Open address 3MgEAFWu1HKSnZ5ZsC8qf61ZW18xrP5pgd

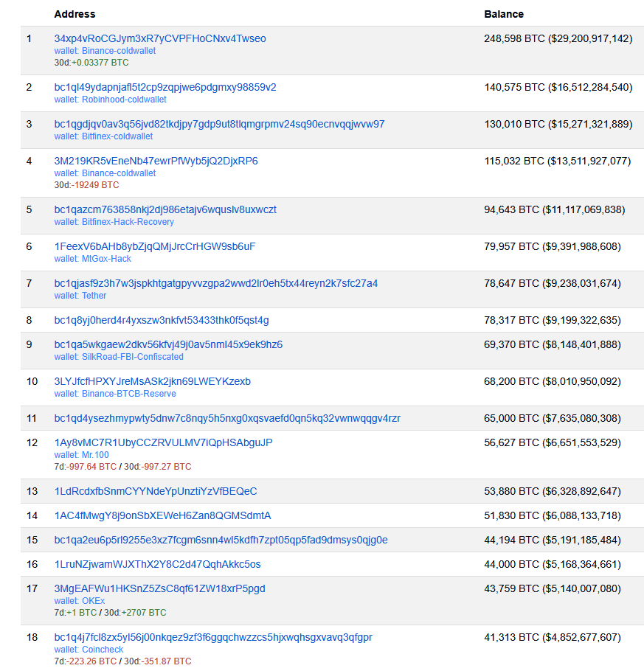point(160,589)
